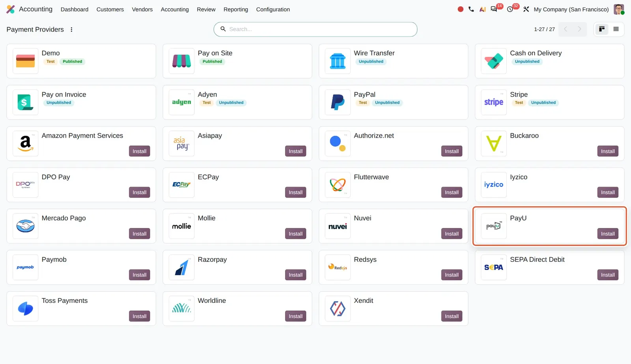Open the phone call icon
Image resolution: width=631 pixels, height=364 pixels.
tap(471, 9)
